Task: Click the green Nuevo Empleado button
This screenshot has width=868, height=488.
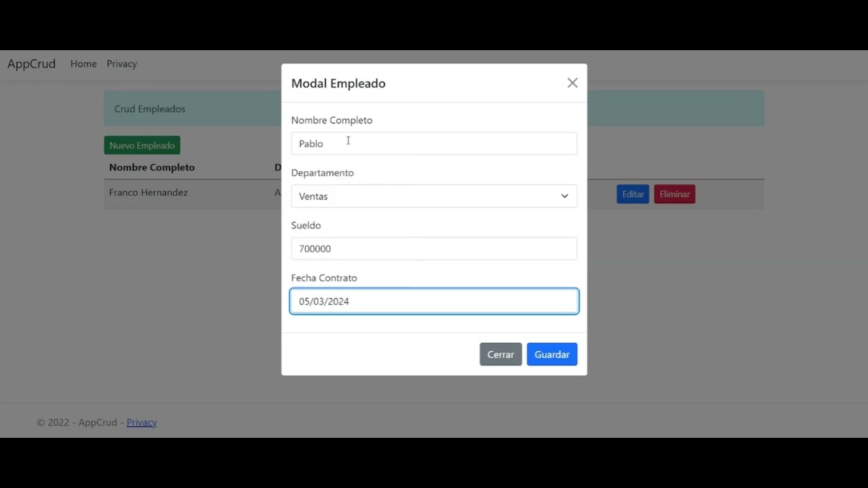Action: (142, 146)
